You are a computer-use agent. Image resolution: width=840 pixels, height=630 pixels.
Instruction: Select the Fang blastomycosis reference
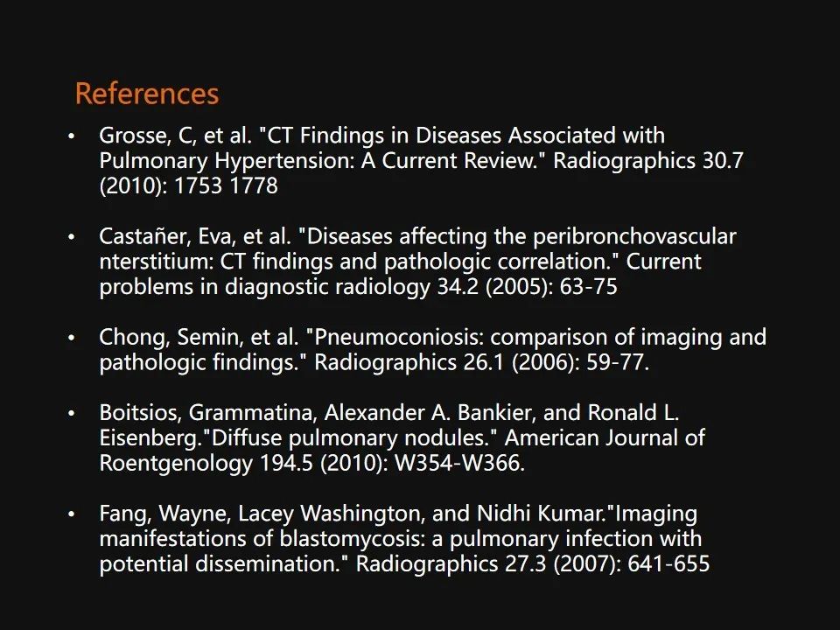point(404,538)
